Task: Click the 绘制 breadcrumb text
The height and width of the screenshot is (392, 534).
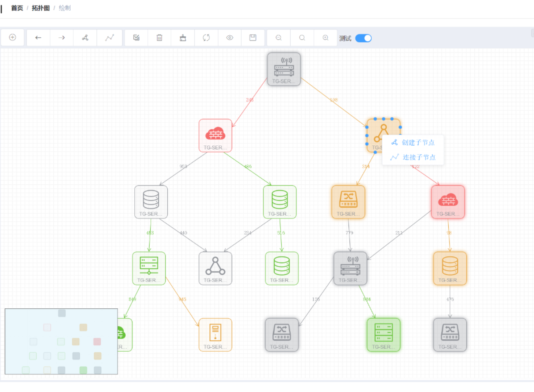Action: tap(64, 8)
